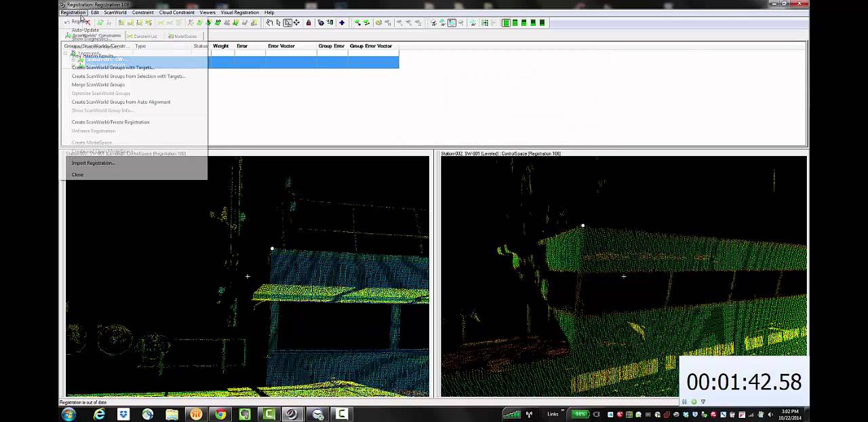The height and width of the screenshot is (422, 868).
Task: Click the Type column header
Action: 140,46
